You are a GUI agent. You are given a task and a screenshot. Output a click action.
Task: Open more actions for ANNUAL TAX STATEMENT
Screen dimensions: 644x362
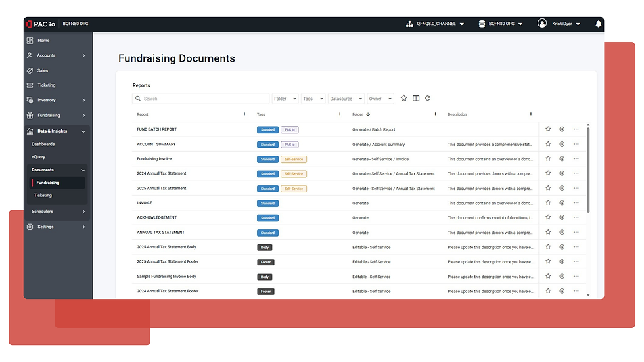(x=576, y=233)
